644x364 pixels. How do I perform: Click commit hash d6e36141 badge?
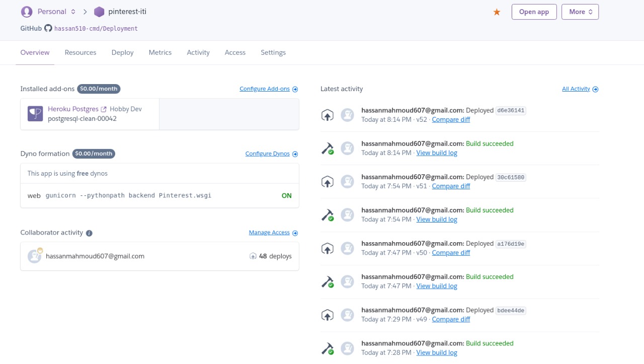tap(511, 111)
